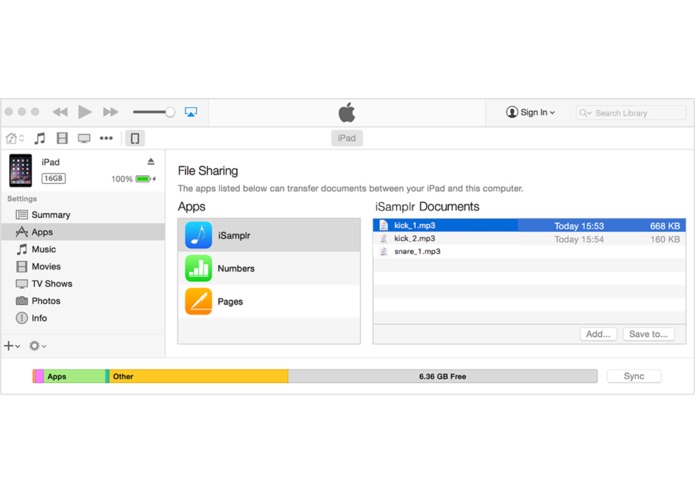Image resolution: width=695 pixels, height=494 pixels.
Task: Open Music in the sidebar
Action: click(83, 249)
